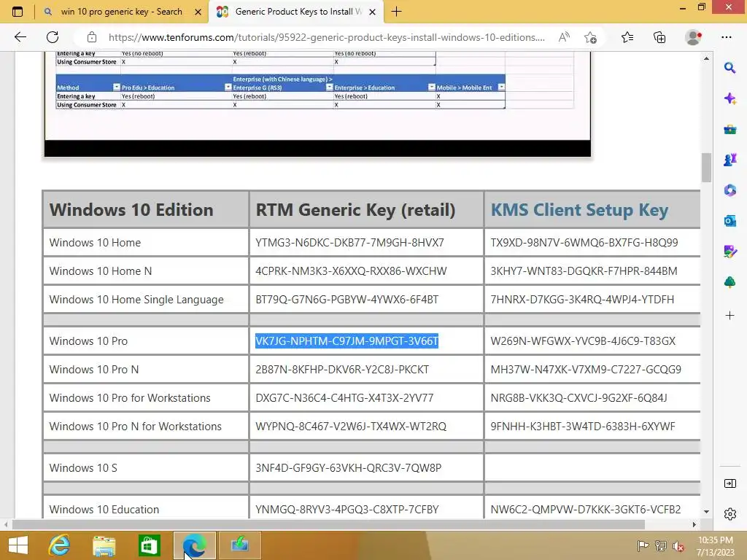This screenshot has height=560, width=747.
Task: View site information lock icon
Action: pos(92,37)
